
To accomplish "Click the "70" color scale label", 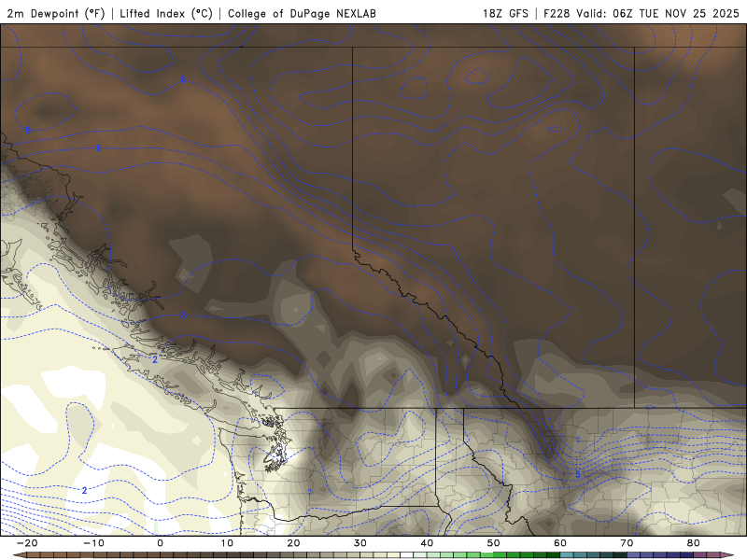I will 627,543.
